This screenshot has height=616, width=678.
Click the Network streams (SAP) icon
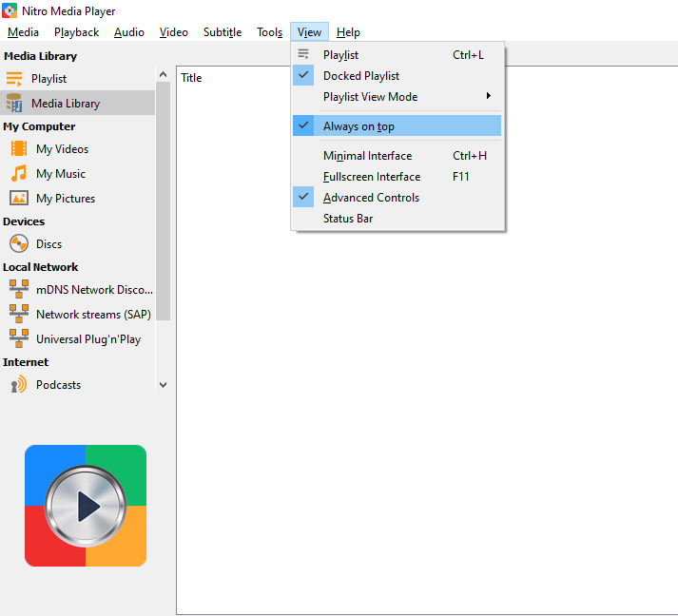[19, 314]
